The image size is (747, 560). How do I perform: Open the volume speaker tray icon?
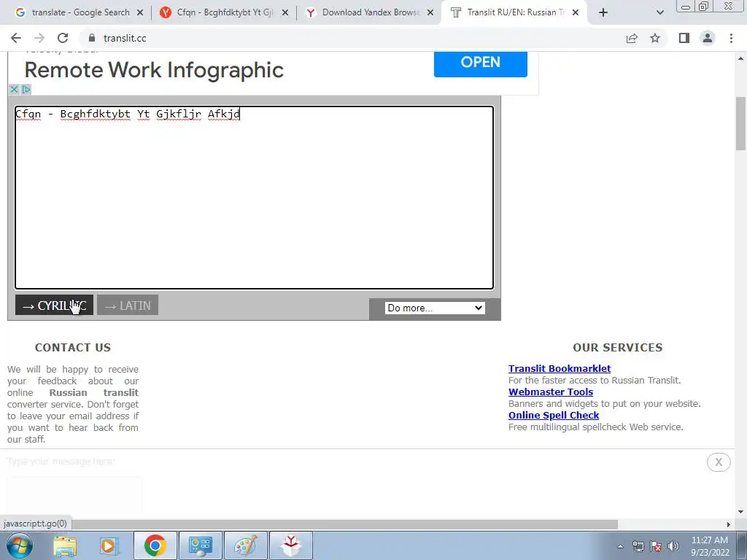coord(673,546)
